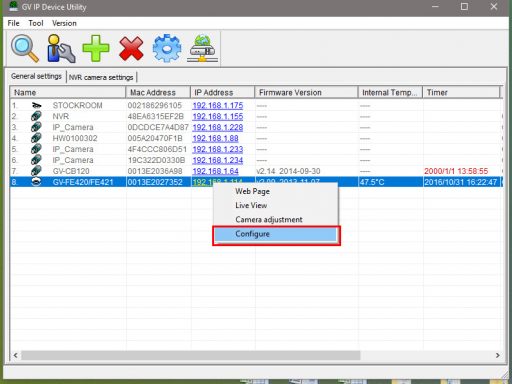Click the magnifier search devices icon
Screen dimensions: 512x384
click(x=25, y=49)
